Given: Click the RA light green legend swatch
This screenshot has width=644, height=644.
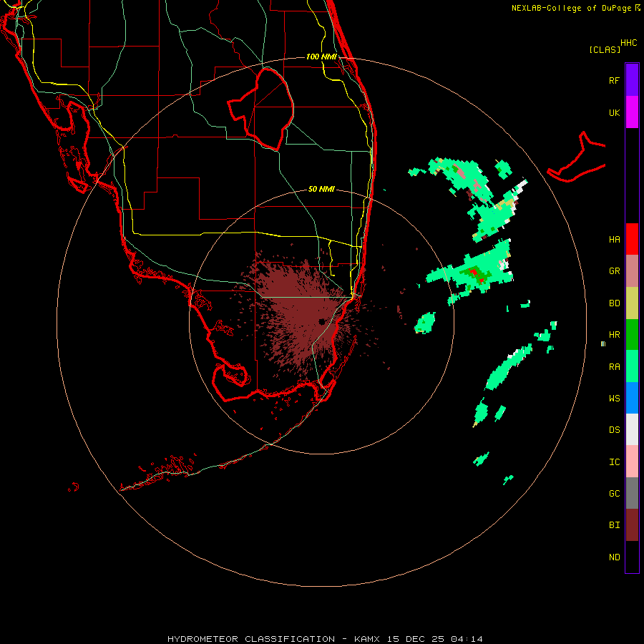Looking at the screenshot, I should [632, 366].
